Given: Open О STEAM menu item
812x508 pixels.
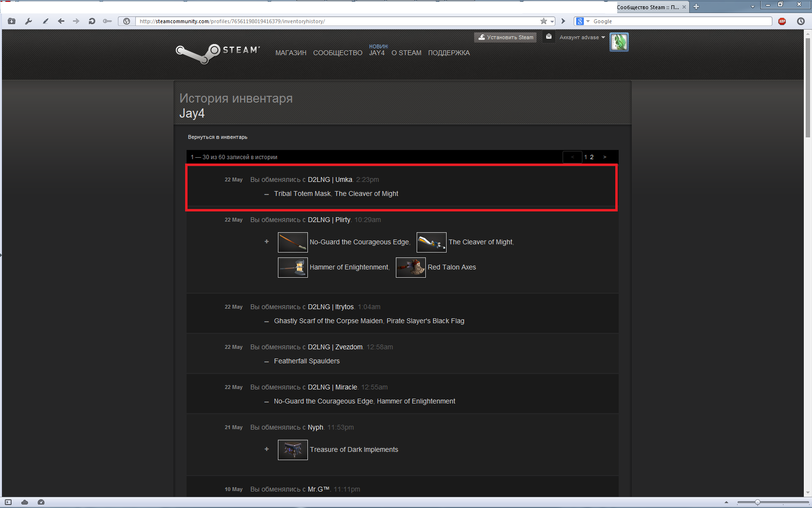Looking at the screenshot, I should [406, 53].
